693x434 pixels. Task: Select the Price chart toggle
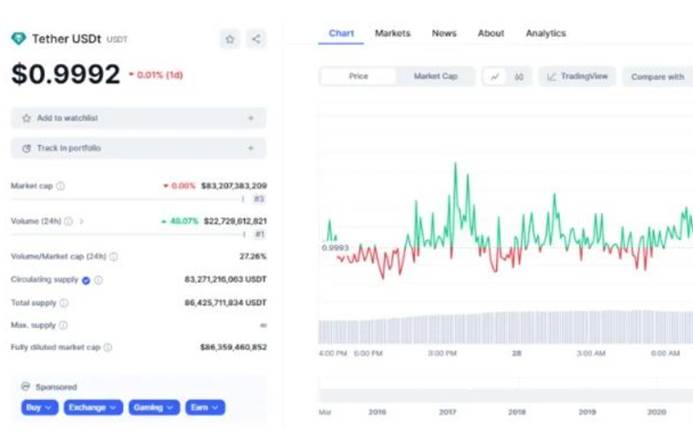click(358, 76)
